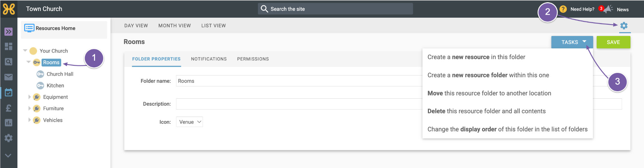
Task: Select the Vehicles folder label
Action: click(53, 120)
